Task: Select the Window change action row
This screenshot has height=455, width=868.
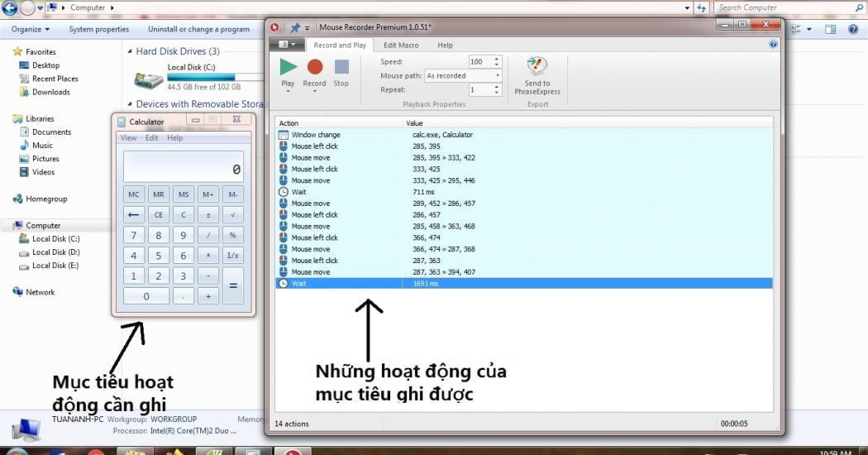Action: [x=523, y=135]
